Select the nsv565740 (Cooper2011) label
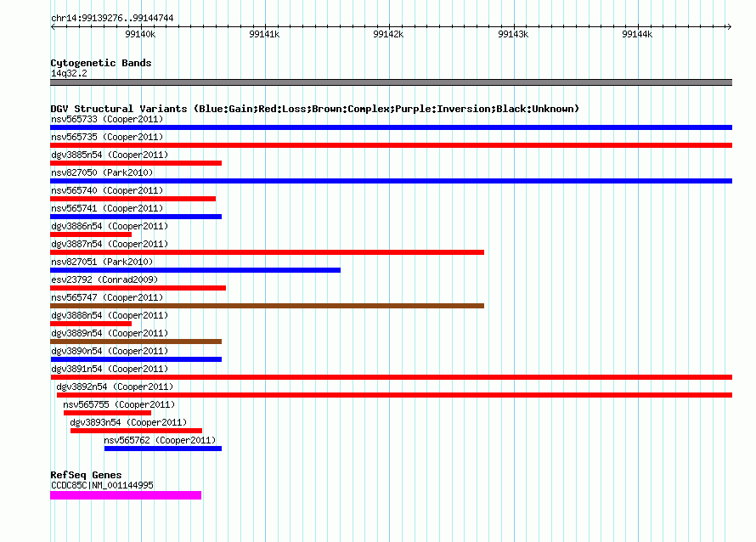Image resolution: width=756 pixels, height=542 pixels. tap(107, 190)
